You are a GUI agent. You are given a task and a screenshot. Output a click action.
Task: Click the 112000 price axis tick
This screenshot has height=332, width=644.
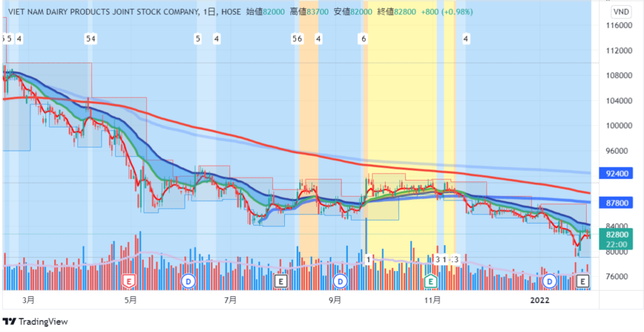[620, 50]
